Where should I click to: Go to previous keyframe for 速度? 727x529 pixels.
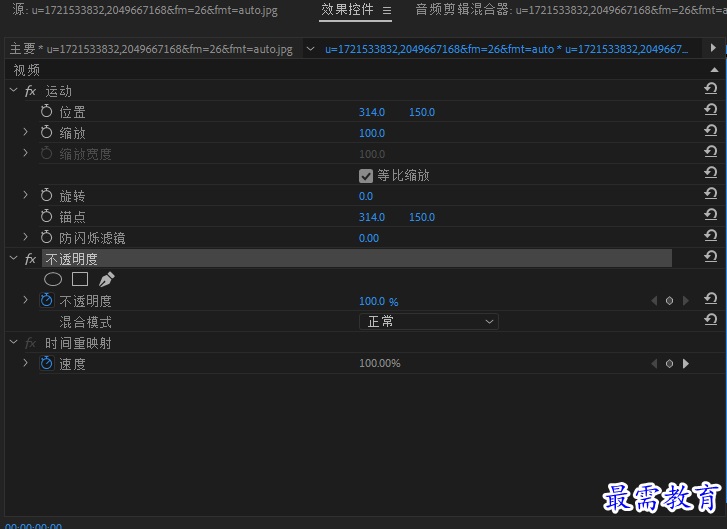[654, 364]
